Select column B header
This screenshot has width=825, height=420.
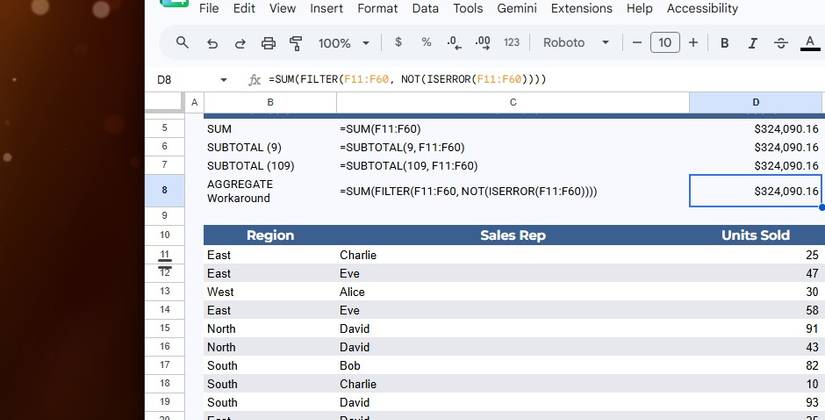click(270, 103)
